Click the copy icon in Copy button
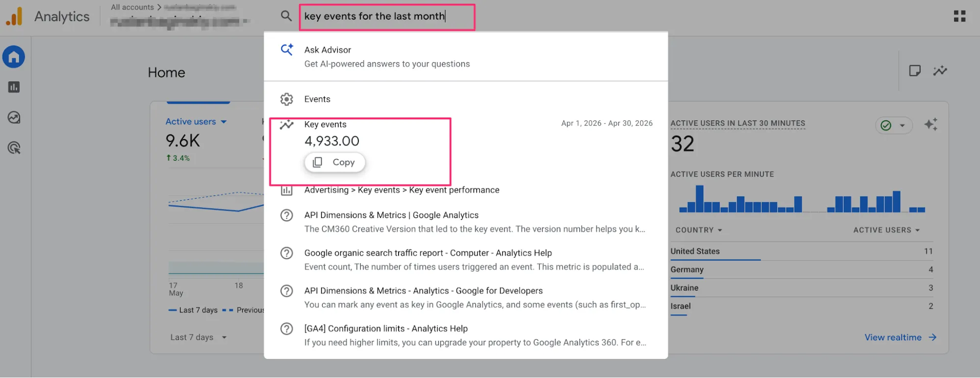 coord(318,162)
